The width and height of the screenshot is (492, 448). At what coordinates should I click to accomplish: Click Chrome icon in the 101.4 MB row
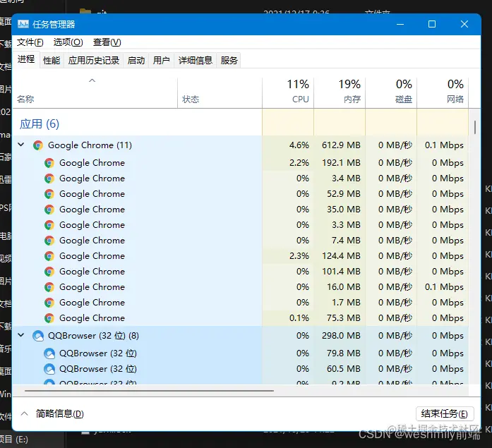click(49, 272)
